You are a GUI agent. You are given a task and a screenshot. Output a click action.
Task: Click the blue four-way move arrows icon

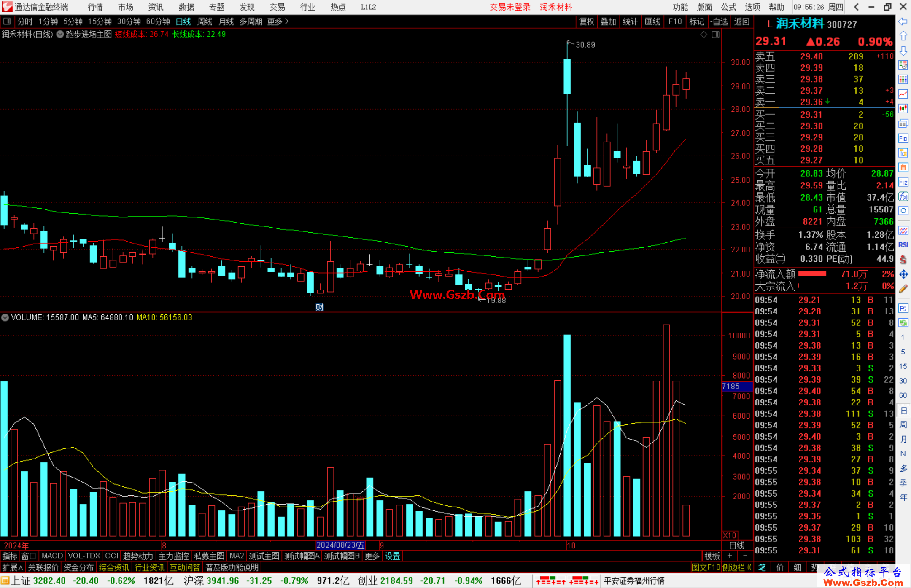pos(903,274)
